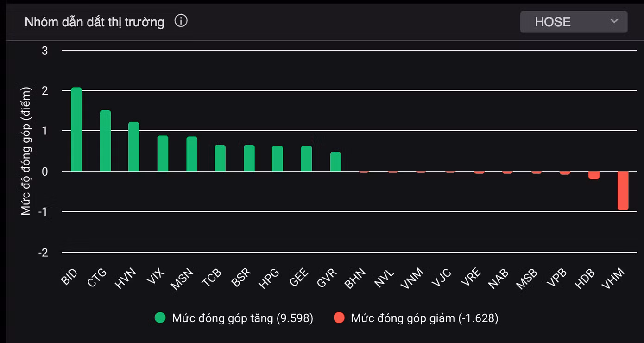Click the Nhóm dẫn dắt thị trường title
The width and height of the screenshot is (644, 343).
click(95, 22)
